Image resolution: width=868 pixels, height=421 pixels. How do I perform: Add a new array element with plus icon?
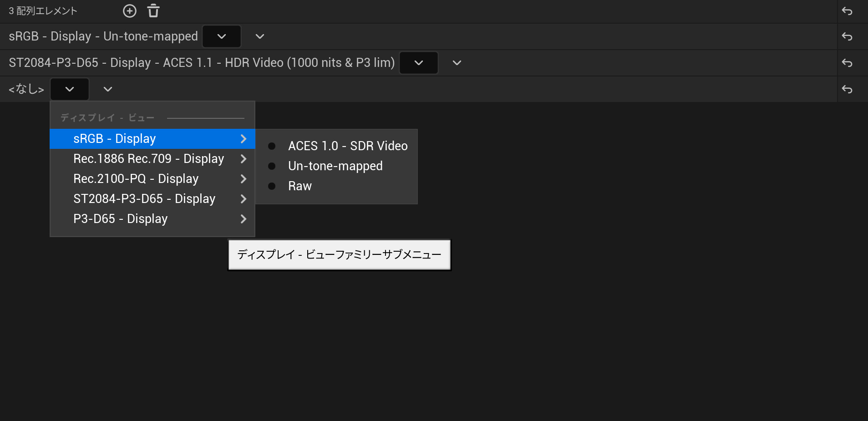pos(130,11)
